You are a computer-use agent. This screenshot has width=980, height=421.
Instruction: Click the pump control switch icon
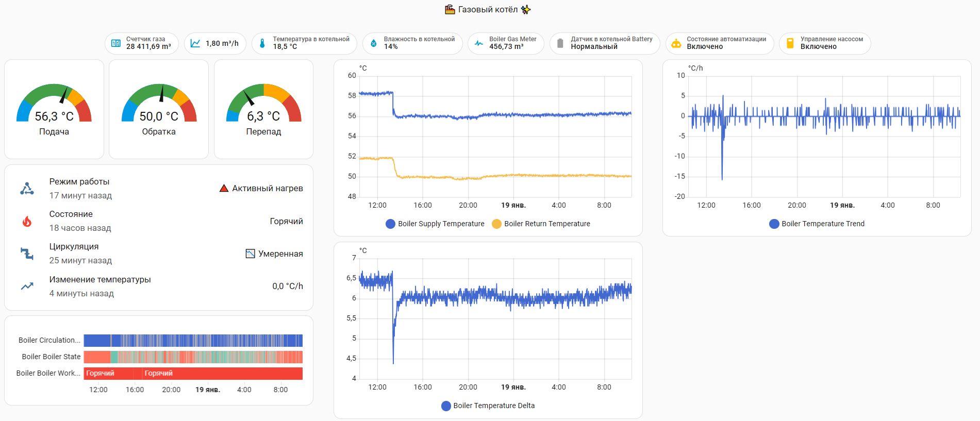(790, 43)
